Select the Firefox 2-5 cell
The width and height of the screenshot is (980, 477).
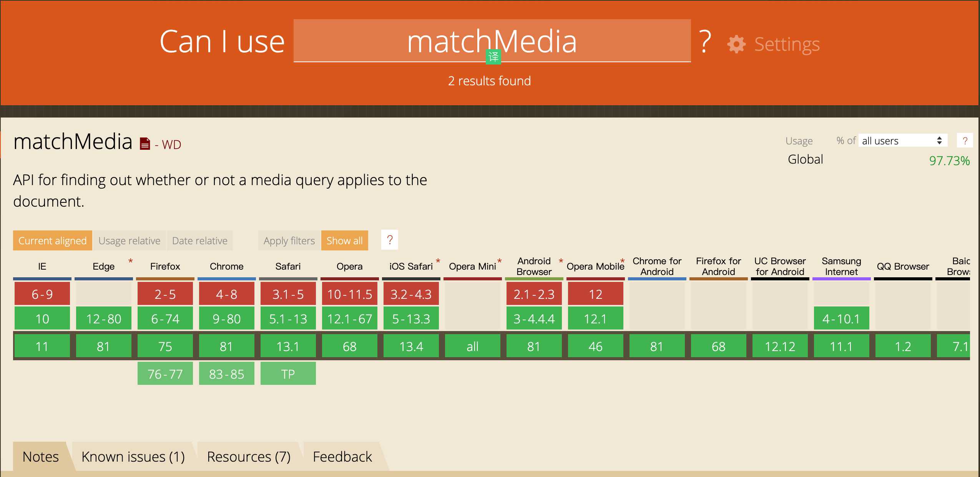165,294
